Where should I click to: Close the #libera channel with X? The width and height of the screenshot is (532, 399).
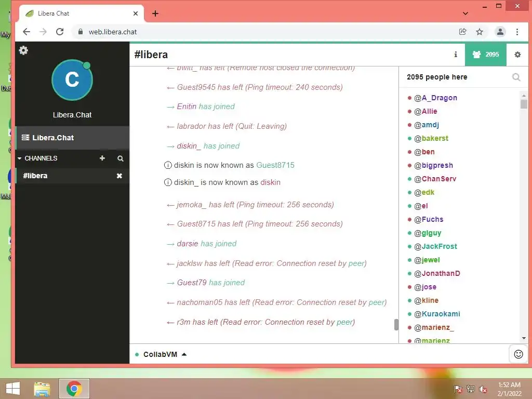point(119,176)
